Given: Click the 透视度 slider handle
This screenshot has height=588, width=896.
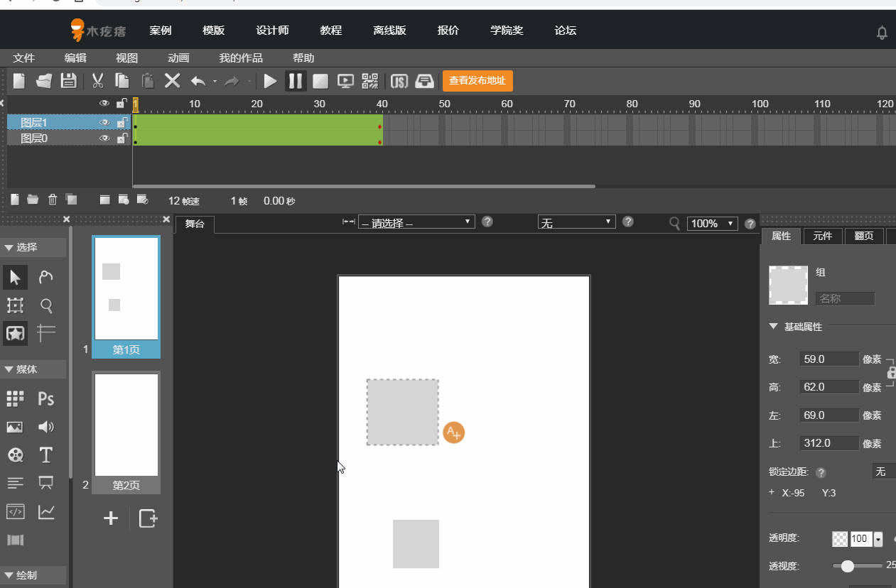Looking at the screenshot, I should click(x=847, y=566).
